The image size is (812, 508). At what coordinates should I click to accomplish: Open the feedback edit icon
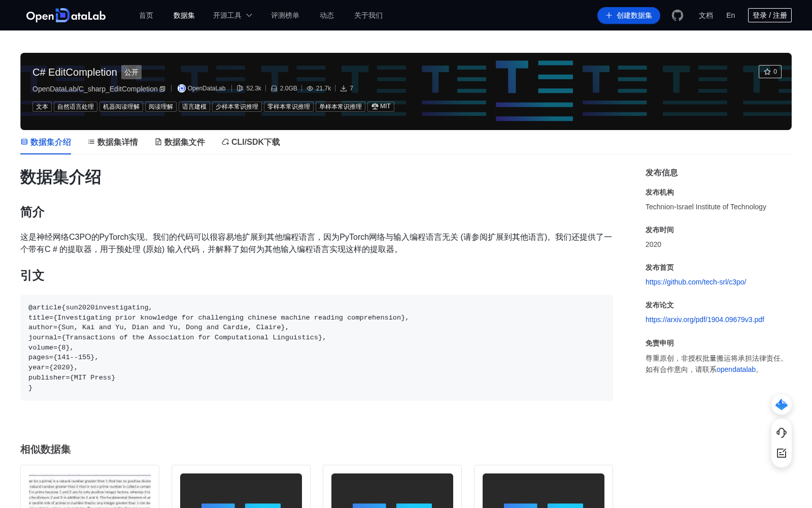(x=782, y=453)
